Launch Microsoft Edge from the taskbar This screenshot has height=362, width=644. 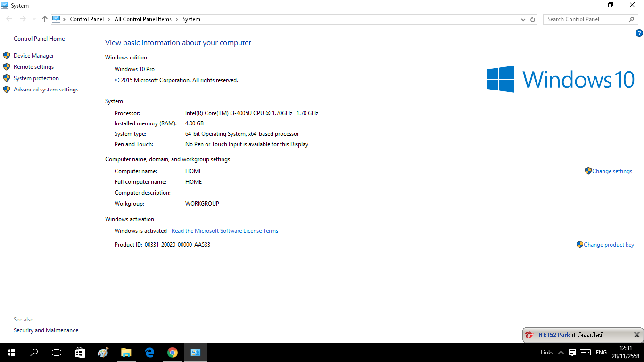[149, 353]
